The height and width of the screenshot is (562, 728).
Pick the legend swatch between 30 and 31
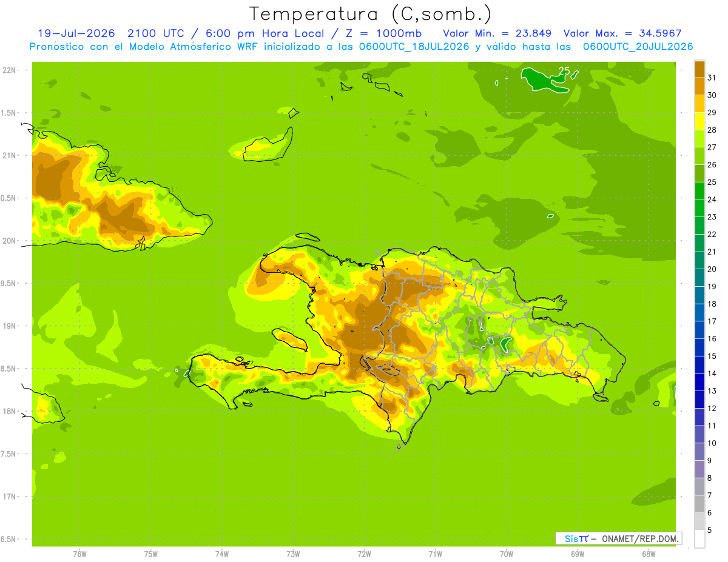pyautogui.click(x=699, y=87)
